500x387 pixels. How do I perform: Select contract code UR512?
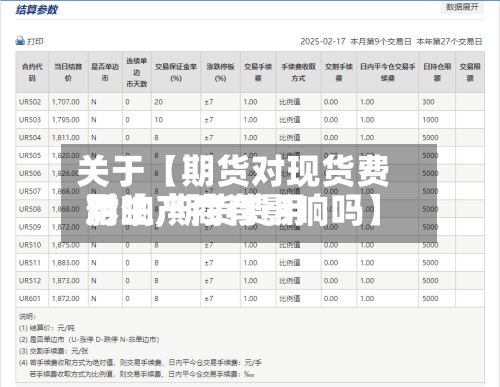[x=30, y=281]
